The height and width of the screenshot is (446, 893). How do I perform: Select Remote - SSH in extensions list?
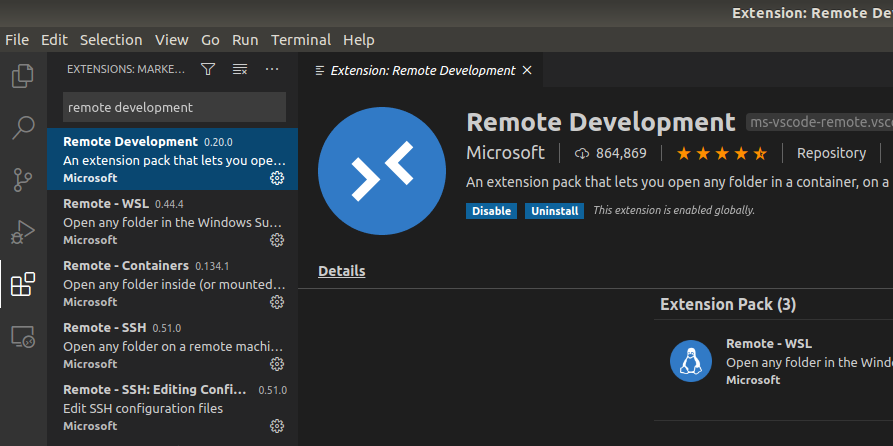click(173, 345)
